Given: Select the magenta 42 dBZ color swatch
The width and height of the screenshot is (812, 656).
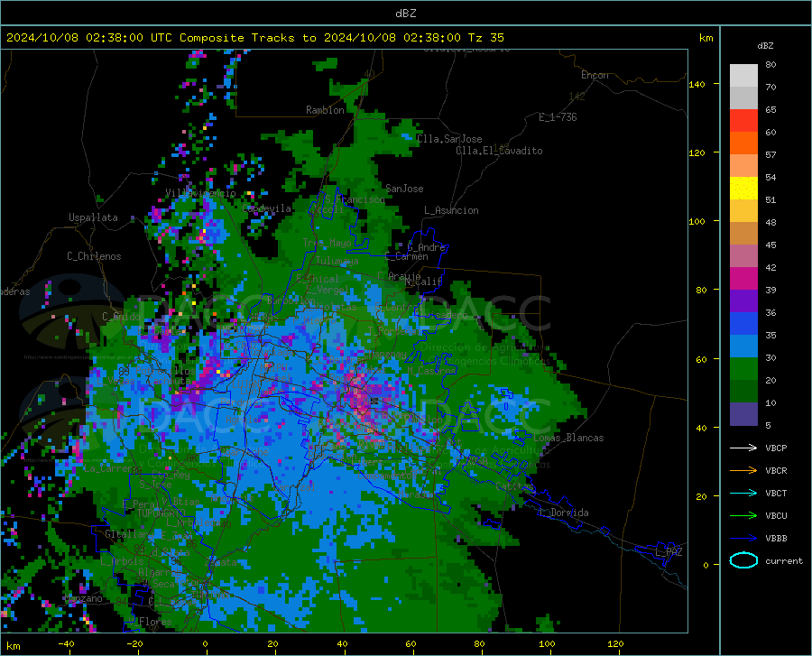Looking at the screenshot, I should pyautogui.click(x=743, y=279).
